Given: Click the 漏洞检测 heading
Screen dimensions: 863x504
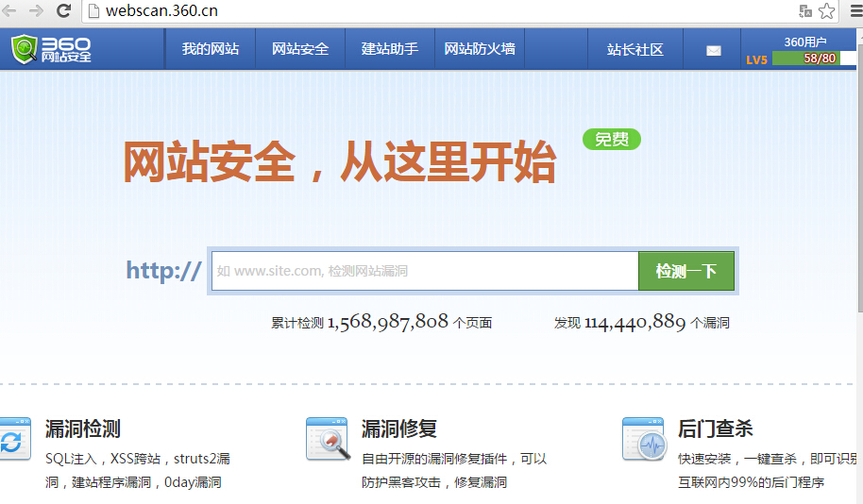Looking at the screenshot, I should [x=82, y=428].
